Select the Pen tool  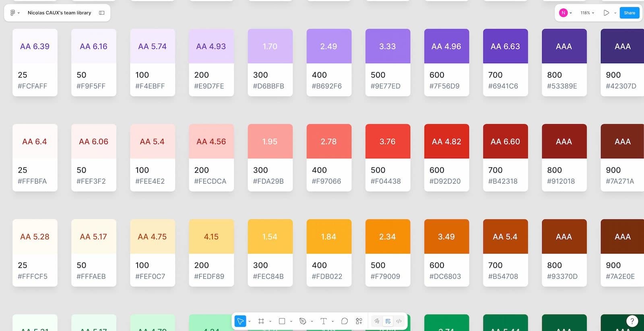pyautogui.click(x=303, y=321)
